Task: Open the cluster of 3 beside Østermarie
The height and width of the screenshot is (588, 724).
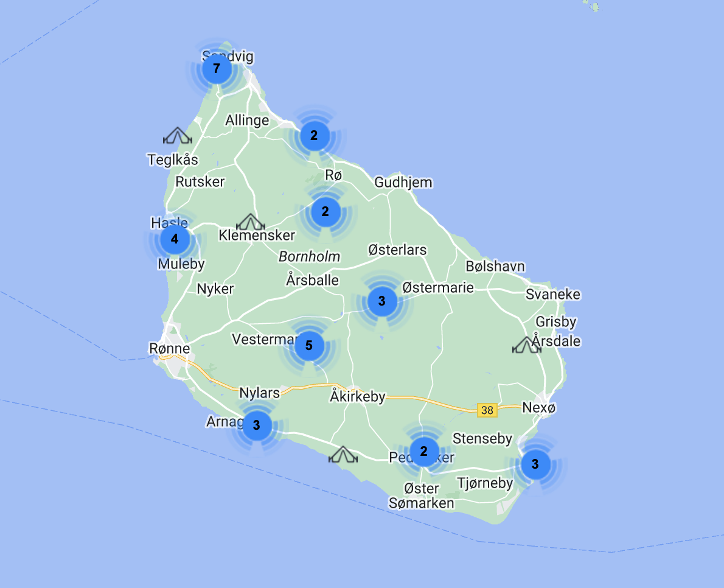Action: point(382,301)
